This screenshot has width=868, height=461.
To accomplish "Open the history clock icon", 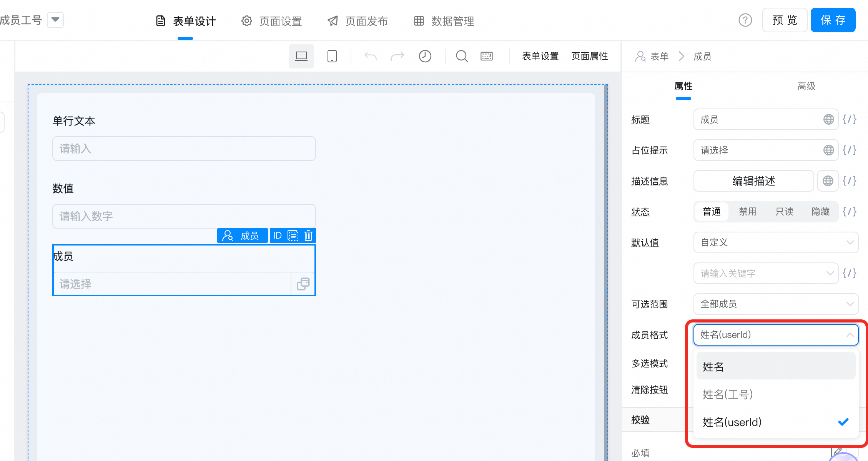I will click(425, 56).
